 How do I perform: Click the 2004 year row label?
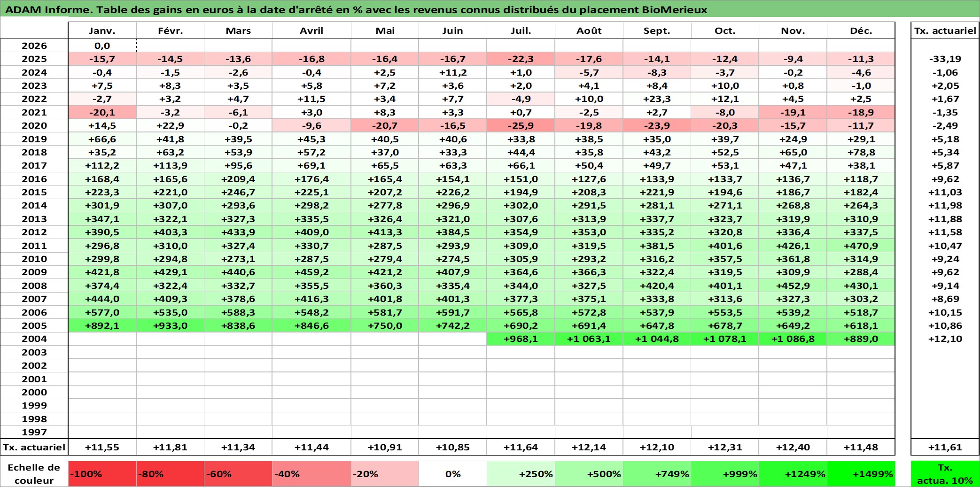click(x=34, y=339)
